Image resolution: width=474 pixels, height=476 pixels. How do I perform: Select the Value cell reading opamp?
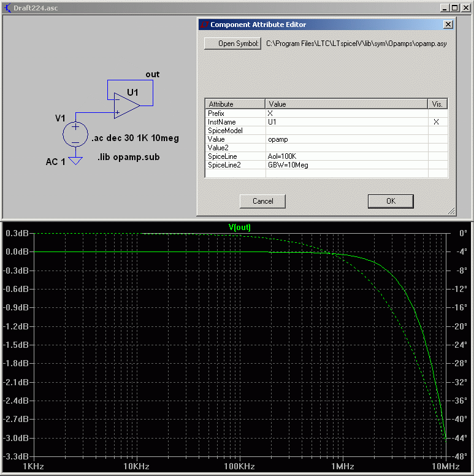(347, 139)
